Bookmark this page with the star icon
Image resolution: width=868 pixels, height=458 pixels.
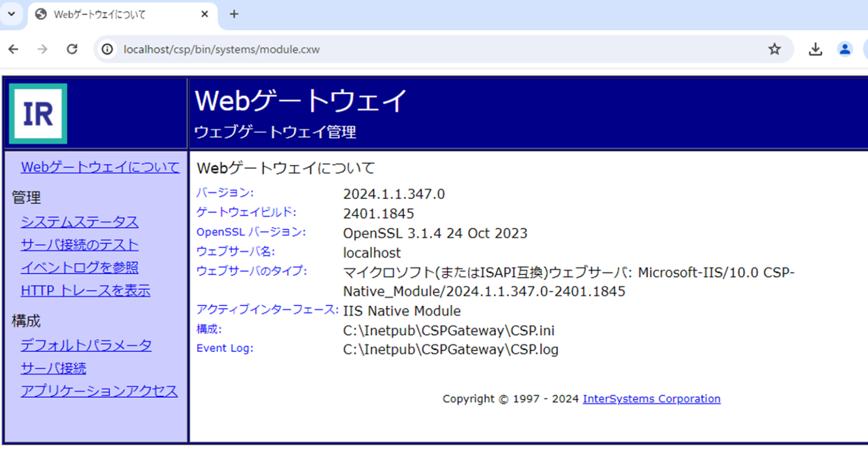pyautogui.click(x=774, y=49)
